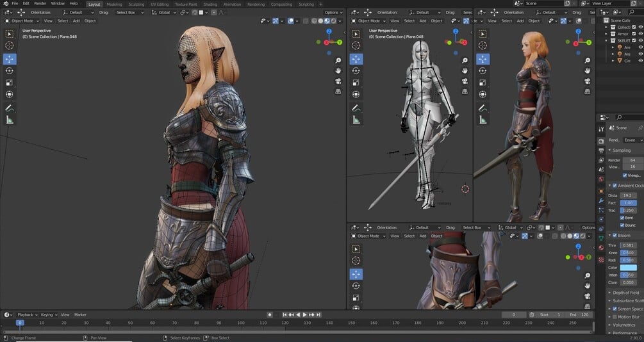This screenshot has height=342, width=644.
Task: Select the Cursor tool in the left viewport
Action: 10,45
